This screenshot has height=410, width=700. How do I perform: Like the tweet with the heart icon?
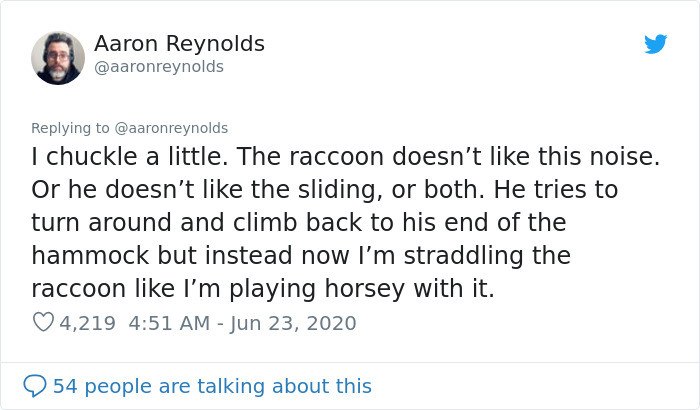(x=43, y=323)
